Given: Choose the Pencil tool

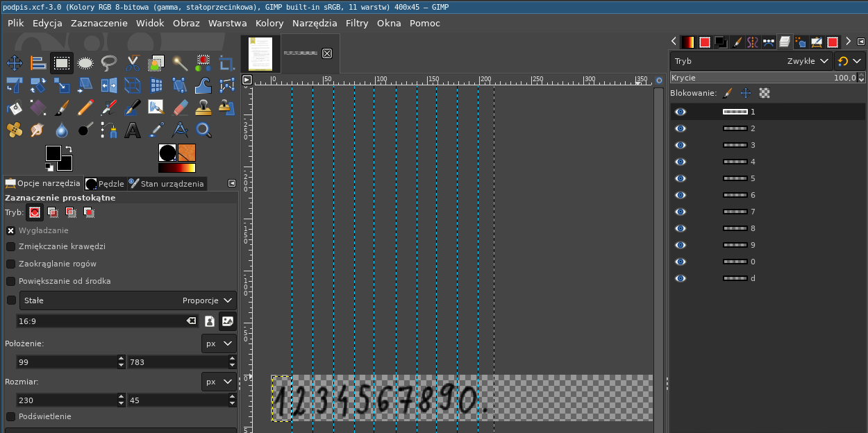Looking at the screenshot, I should (x=85, y=108).
